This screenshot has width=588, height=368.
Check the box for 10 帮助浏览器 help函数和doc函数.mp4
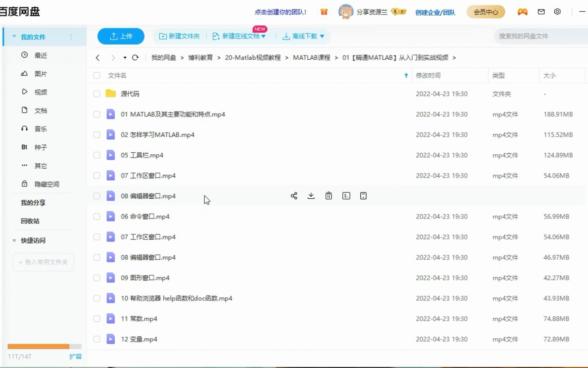(x=97, y=298)
